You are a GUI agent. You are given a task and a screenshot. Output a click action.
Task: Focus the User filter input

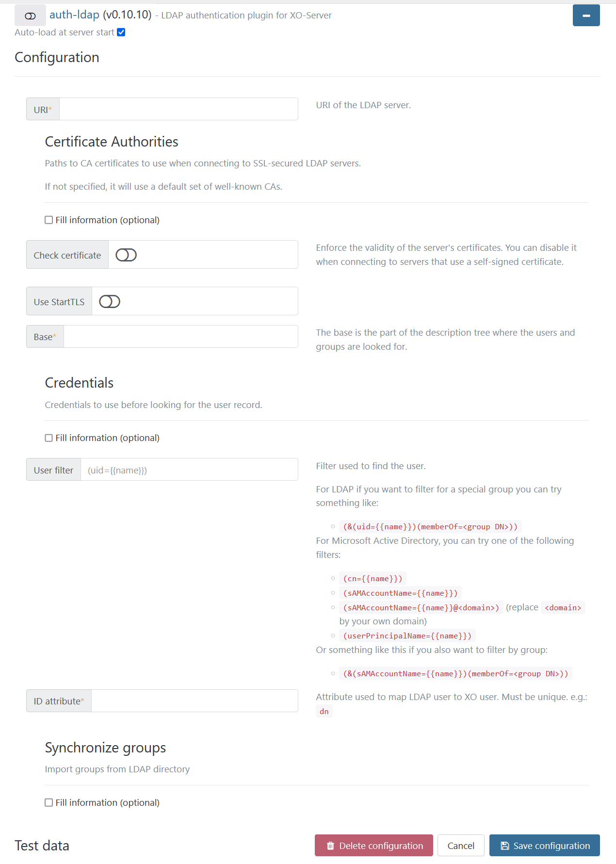189,469
